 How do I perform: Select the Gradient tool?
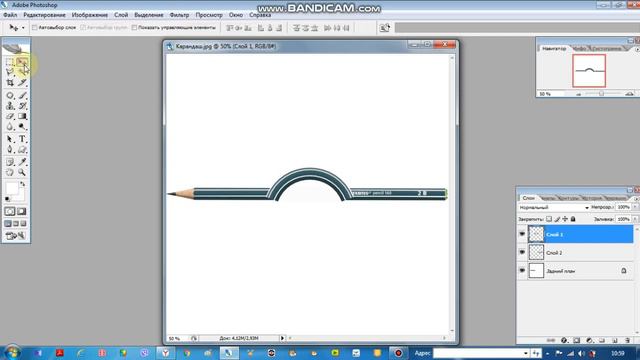22,116
